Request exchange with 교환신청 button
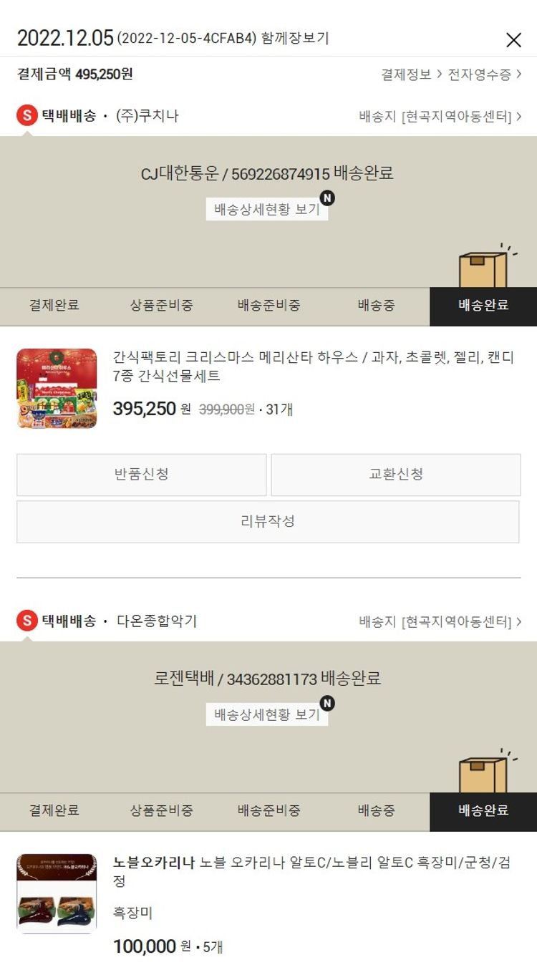 pyautogui.click(x=396, y=475)
